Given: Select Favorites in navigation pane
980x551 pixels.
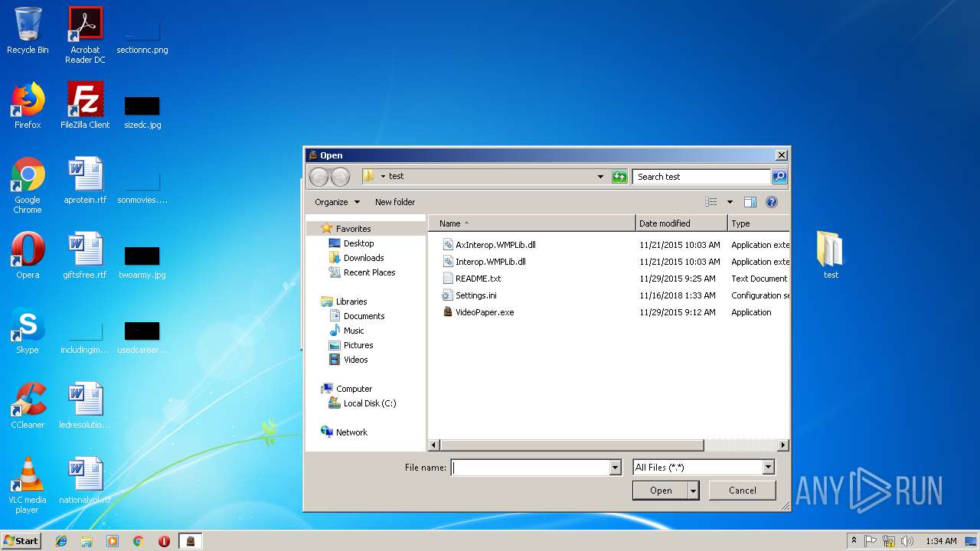Looking at the screenshot, I should (x=353, y=229).
